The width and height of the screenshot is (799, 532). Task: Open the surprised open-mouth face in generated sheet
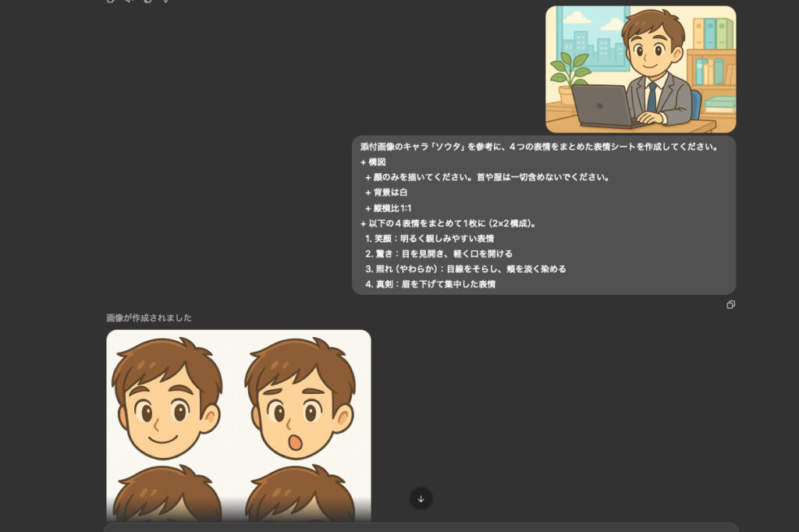[x=299, y=399]
